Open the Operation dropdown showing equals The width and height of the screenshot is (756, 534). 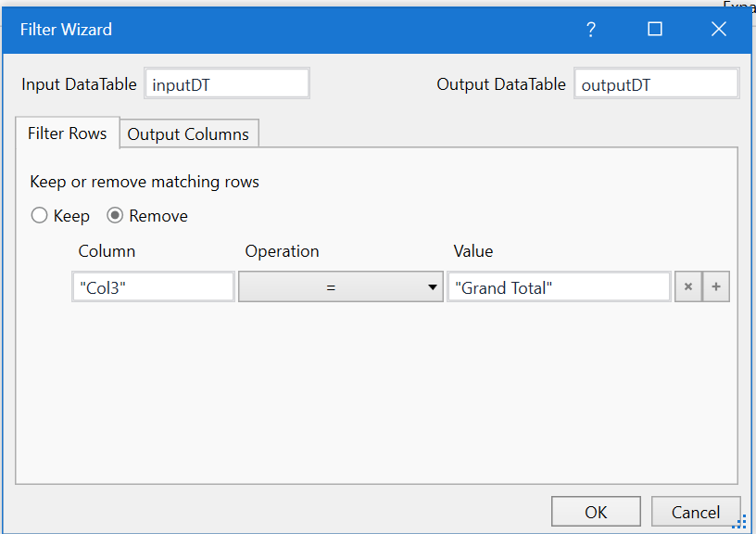[x=340, y=287]
